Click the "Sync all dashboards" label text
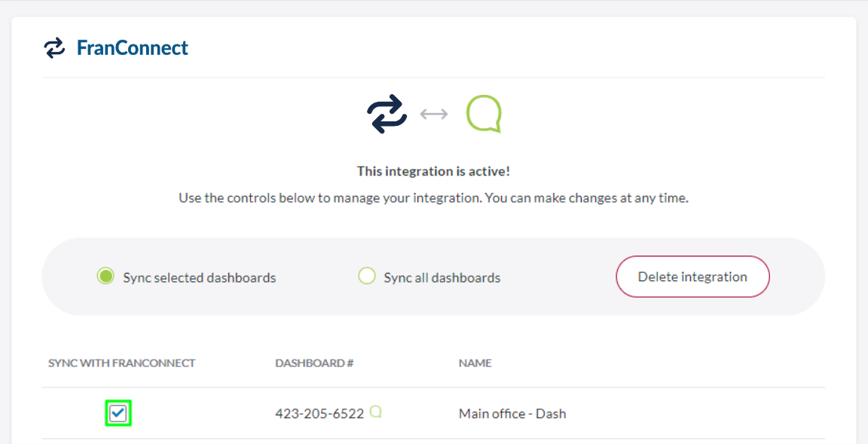 [x=442, y=277]
